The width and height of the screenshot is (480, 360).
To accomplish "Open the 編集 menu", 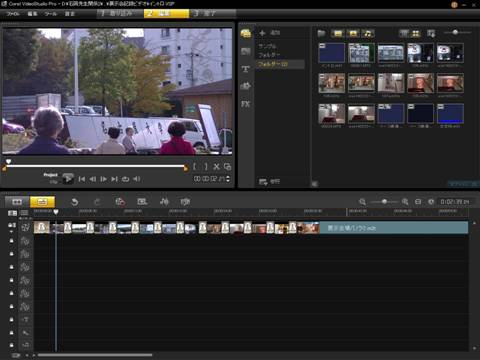I will 32,14.
